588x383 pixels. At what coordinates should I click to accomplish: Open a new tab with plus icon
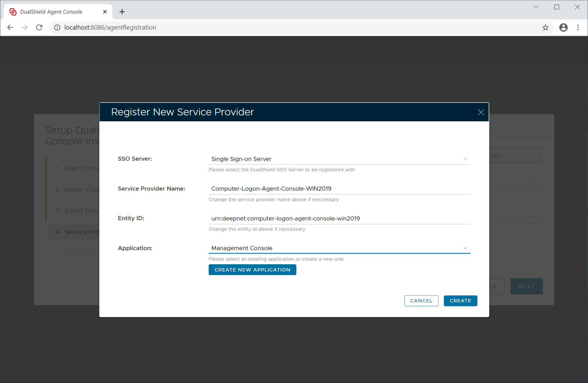click(122, 12)
